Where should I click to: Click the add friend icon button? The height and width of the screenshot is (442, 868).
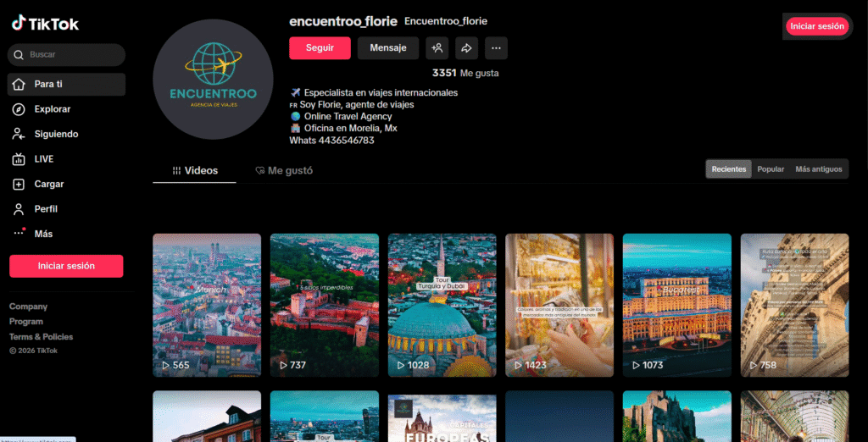tap(437, 48)
